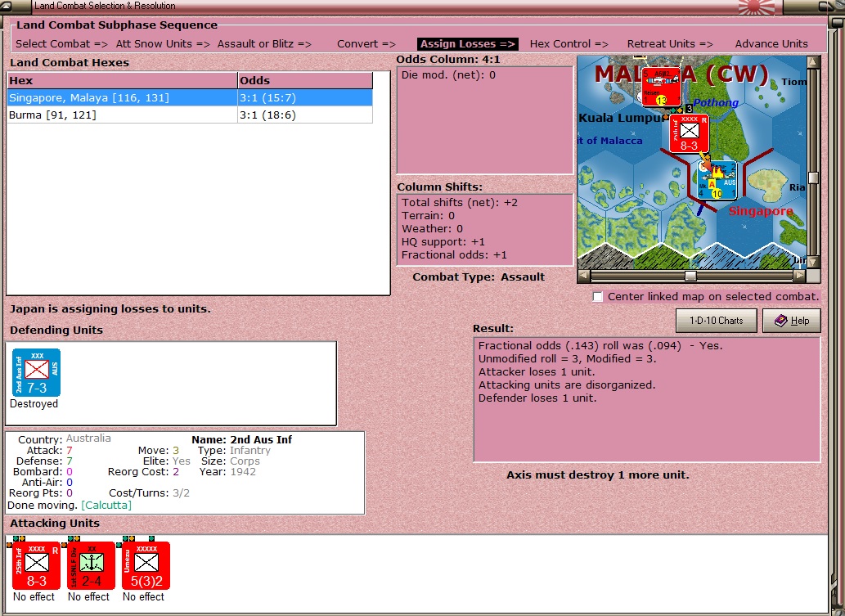Click the aircraft counter stack near Kuala Lumpur
The height and width of the screenshot is (616, 845).
pyautogui.click(x=661, y=87)
